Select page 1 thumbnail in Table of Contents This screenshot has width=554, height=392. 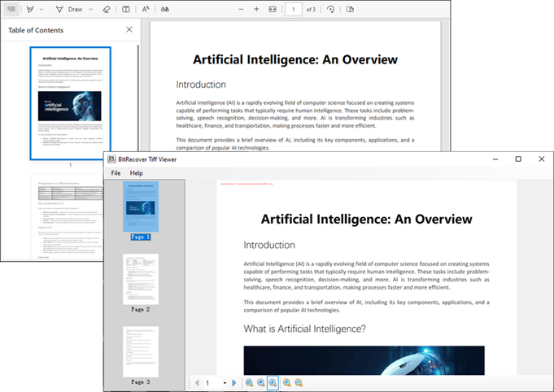(x=70, y=103)
